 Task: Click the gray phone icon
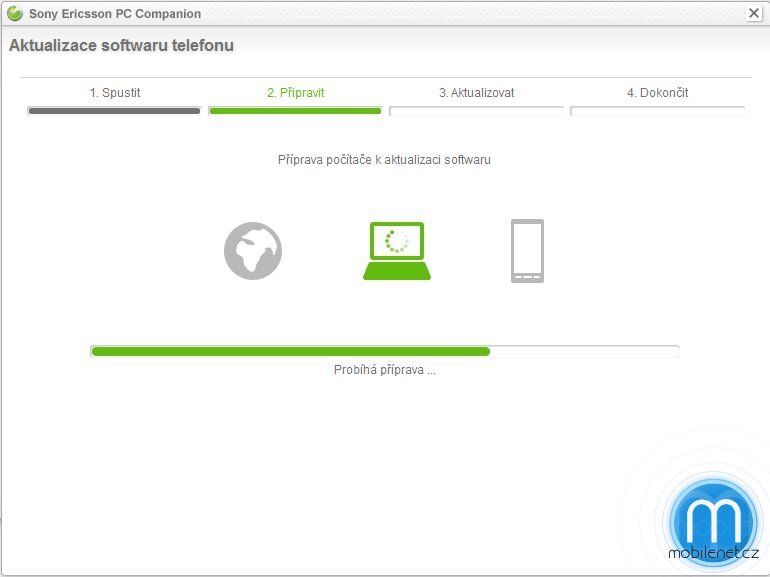pyautogui.click(x=527, y=251)
